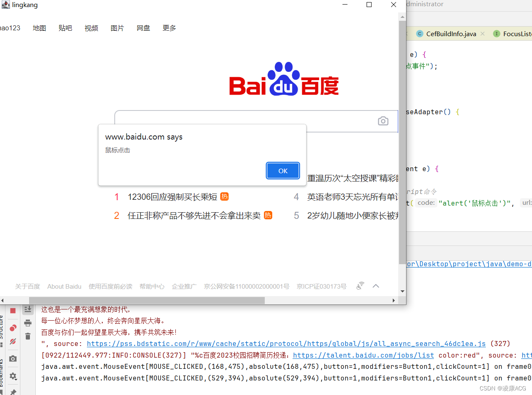Click console line 百度与你们一起仰望星辰大海

pos(109,332)
